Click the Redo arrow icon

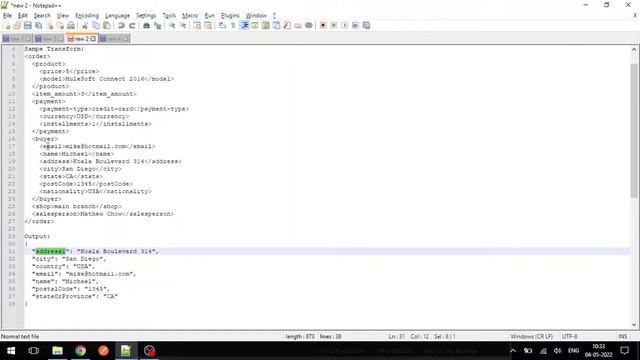pos(132,25)
